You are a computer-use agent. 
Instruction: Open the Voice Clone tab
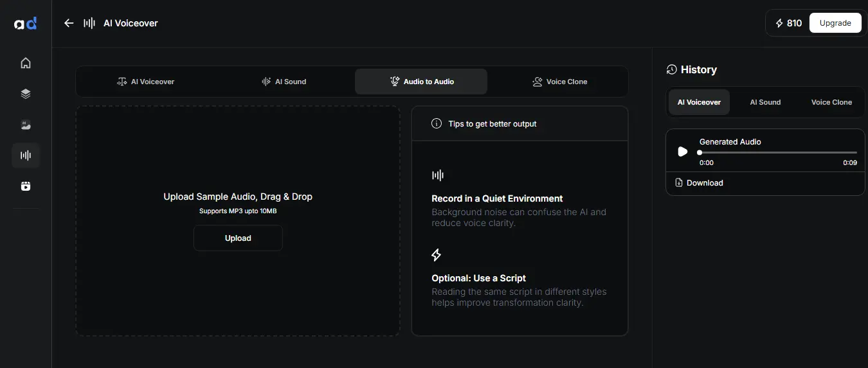tap(560, 82)
